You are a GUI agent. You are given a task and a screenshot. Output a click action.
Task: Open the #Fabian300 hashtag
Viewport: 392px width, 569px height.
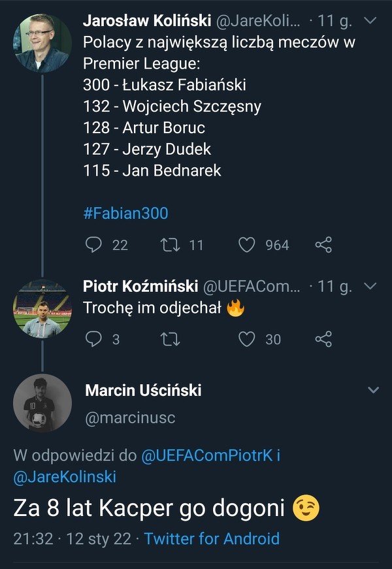[125, 214]
